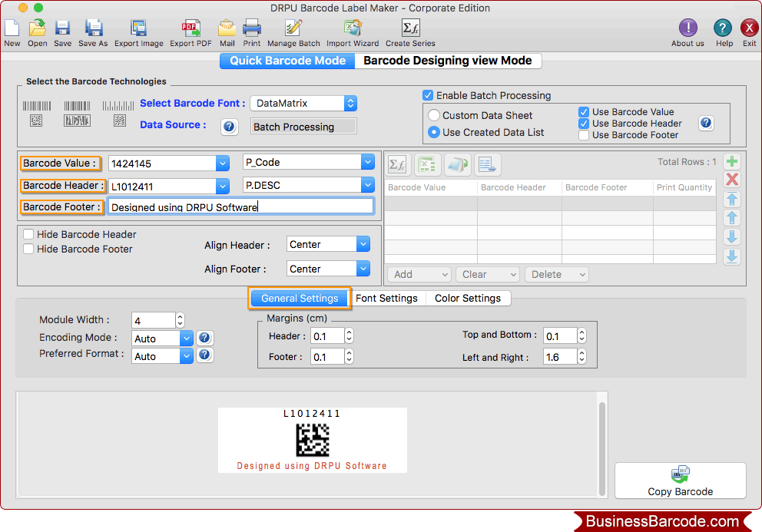The width and height of the screenshot is (762, 532).
Task: Click the Excel import icon above data list
Action: [426, 165]
